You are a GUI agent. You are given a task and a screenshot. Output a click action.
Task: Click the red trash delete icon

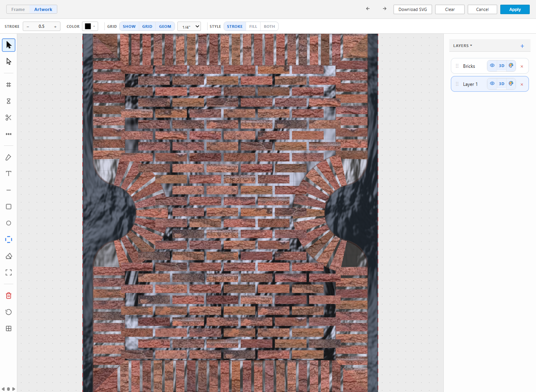(x=9, y=296)
